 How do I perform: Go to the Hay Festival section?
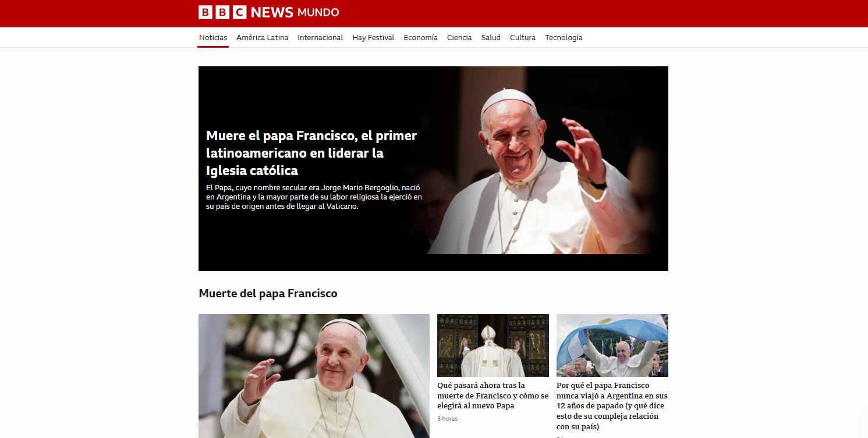373,37
